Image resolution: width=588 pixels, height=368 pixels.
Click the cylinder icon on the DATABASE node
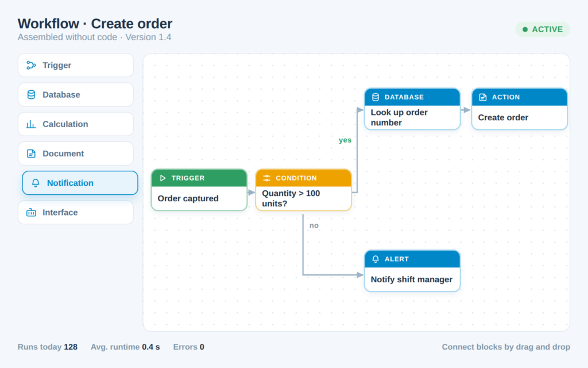376,97
